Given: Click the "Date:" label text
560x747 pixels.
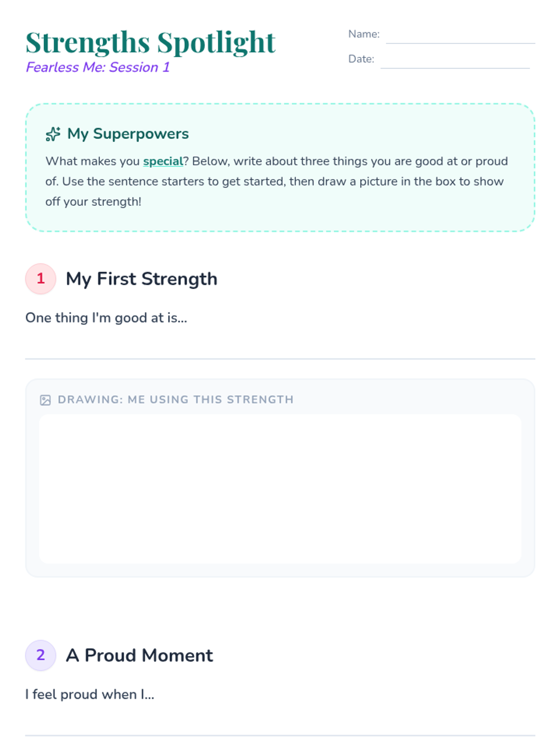Looking at the screenshot, I should [361, 59].
